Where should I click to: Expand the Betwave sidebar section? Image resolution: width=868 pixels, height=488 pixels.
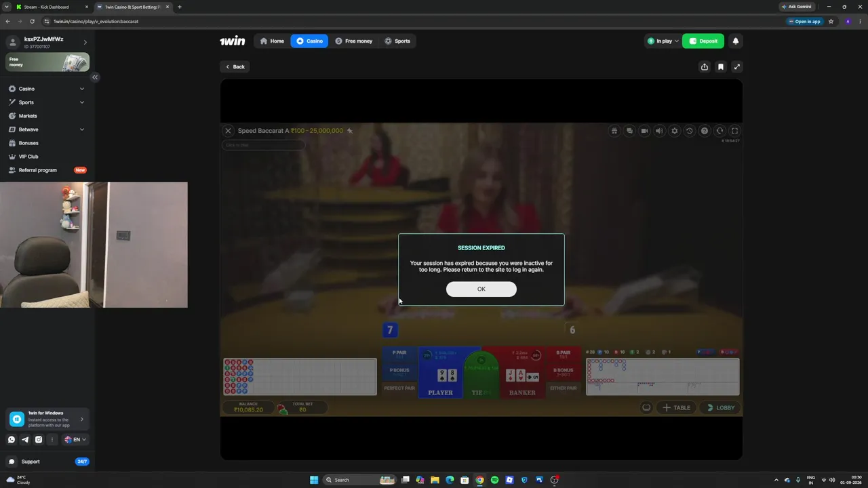pyautogui.click(x=47, y=129)
